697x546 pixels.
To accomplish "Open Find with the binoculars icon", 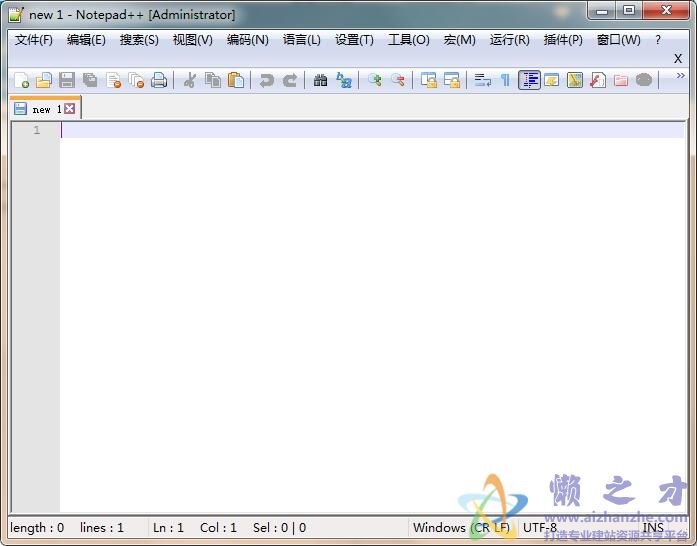I will pos(320,80).
